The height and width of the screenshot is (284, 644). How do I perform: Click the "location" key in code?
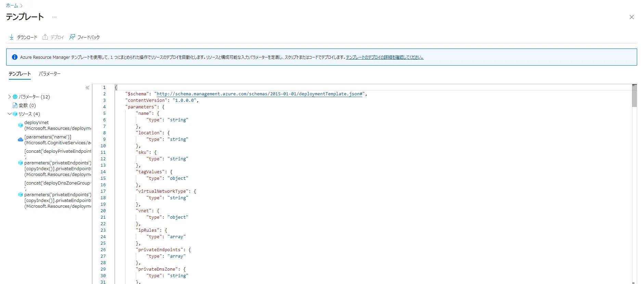coord(149,133)
